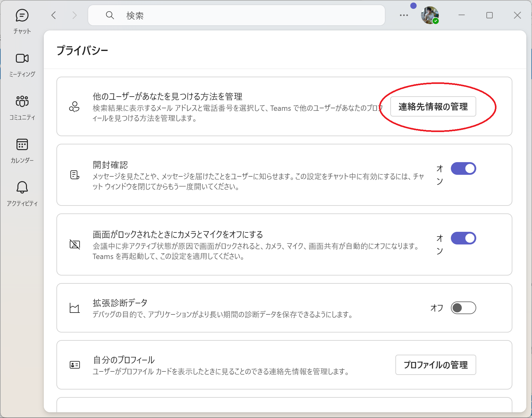The image size is (532, 418).
Task: Turn off the 開封確認 read receipts toggle
Action: tap(463, 168)
